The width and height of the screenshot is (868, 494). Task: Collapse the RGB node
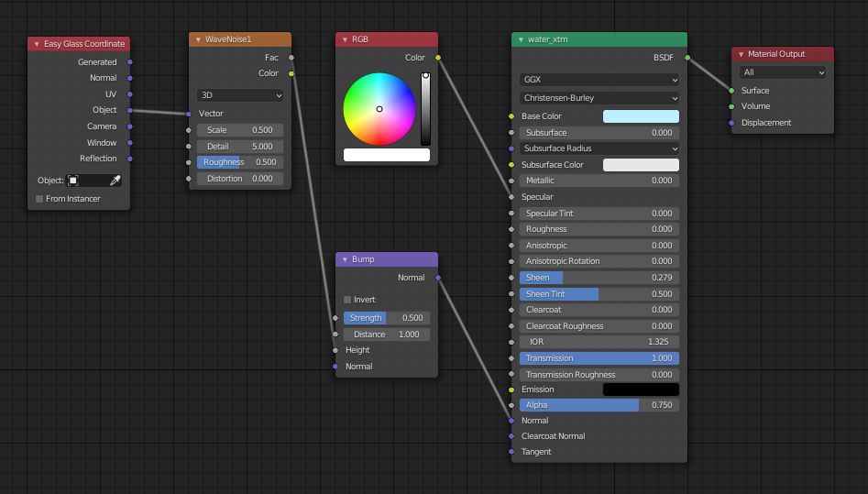(x=345, y=39)
